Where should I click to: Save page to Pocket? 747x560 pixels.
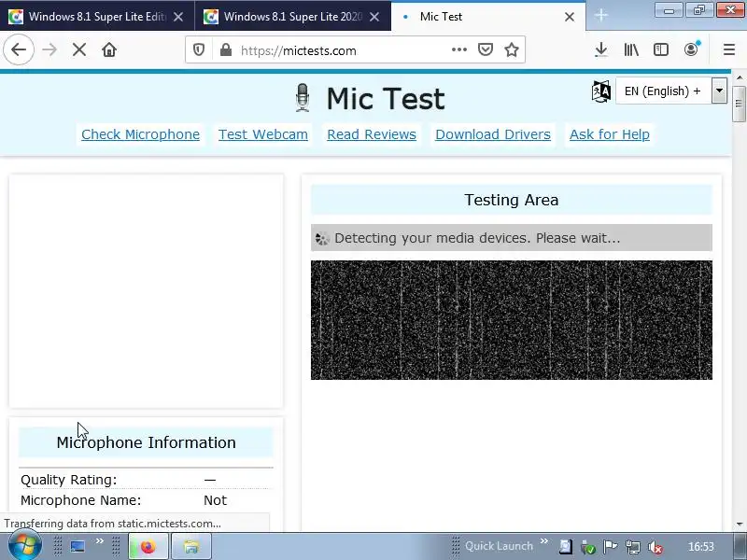pos(485,49)
